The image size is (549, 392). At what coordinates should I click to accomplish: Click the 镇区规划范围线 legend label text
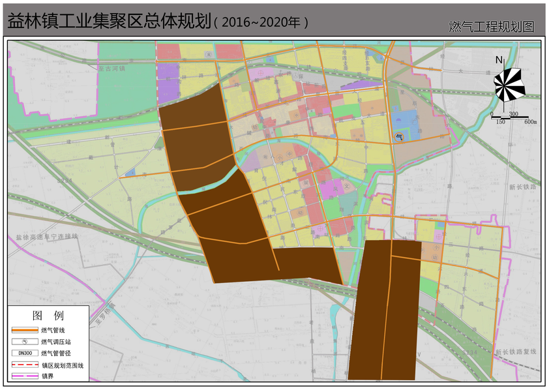coord(63,365)
